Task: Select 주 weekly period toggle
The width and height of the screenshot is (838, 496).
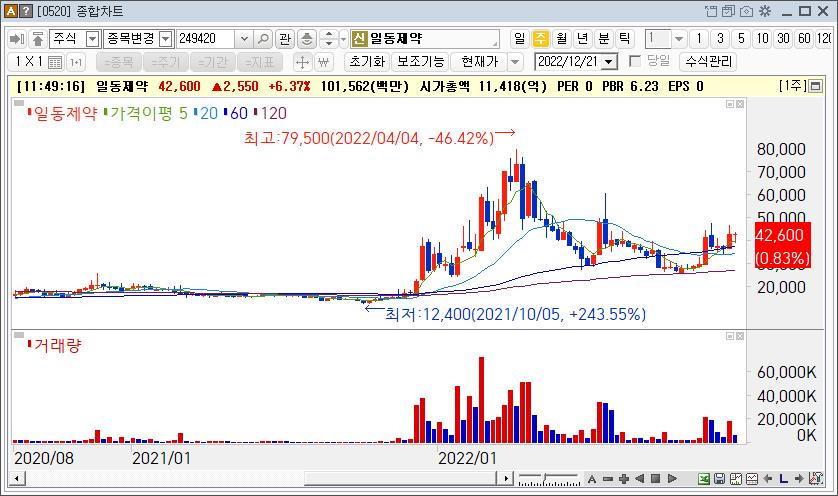Action: [x=541, y=38]
